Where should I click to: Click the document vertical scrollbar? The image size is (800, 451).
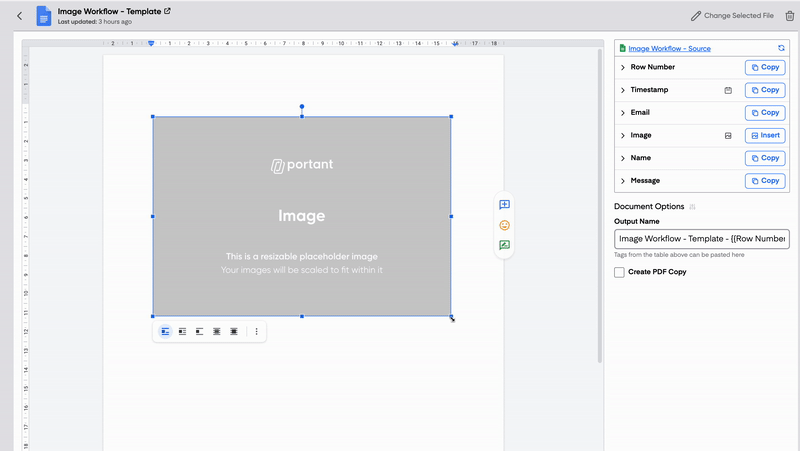600,206
